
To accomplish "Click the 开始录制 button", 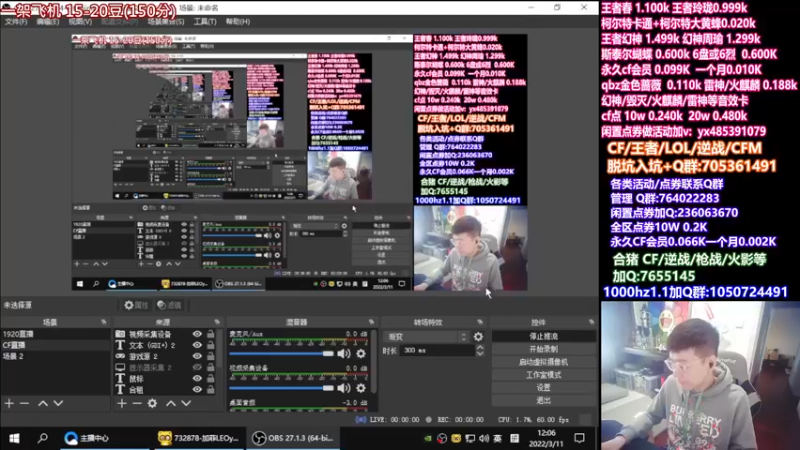I will tap(543, 349).
